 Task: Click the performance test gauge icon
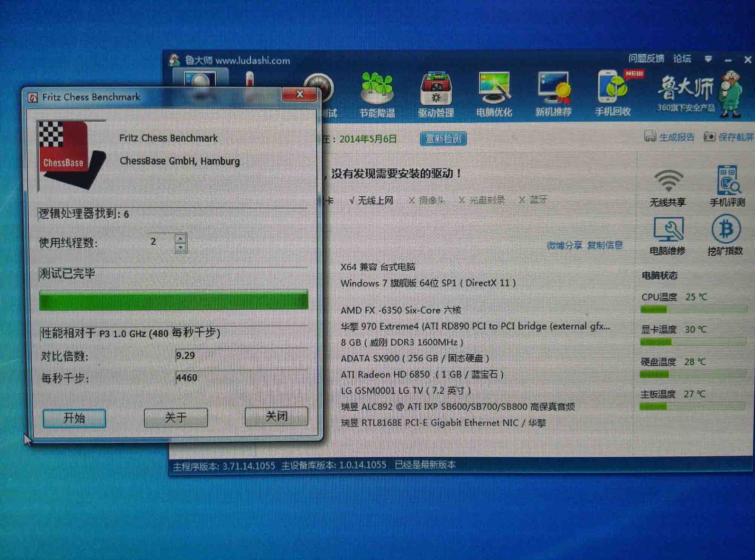[x=320, y=88]
